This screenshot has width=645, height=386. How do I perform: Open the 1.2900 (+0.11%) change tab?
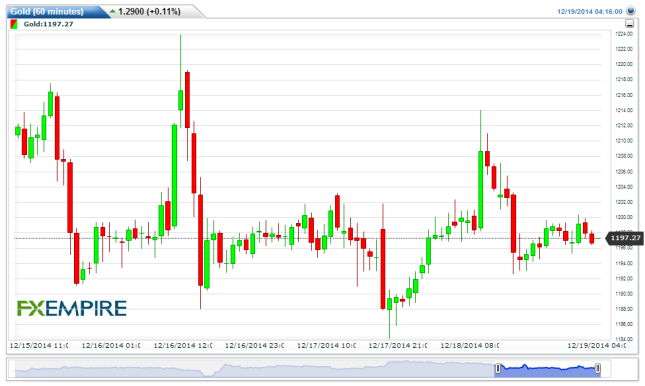(149, 12)
